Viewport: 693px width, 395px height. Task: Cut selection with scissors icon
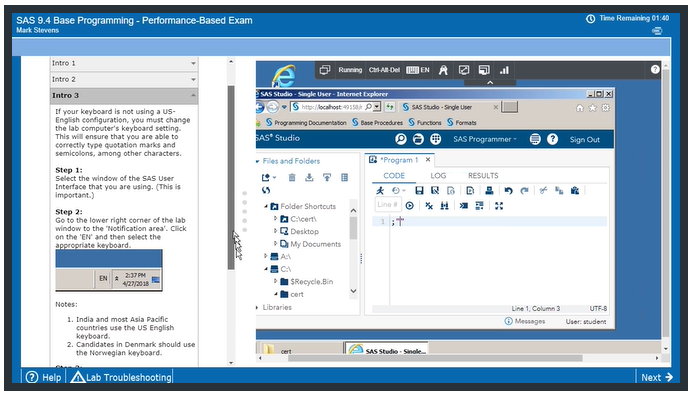point(543,190)
